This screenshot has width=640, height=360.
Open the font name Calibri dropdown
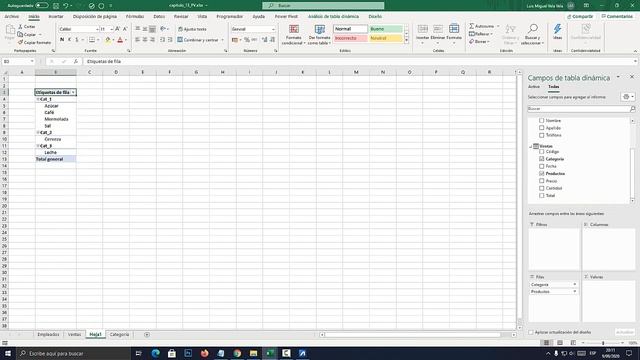tap(97, 29)
